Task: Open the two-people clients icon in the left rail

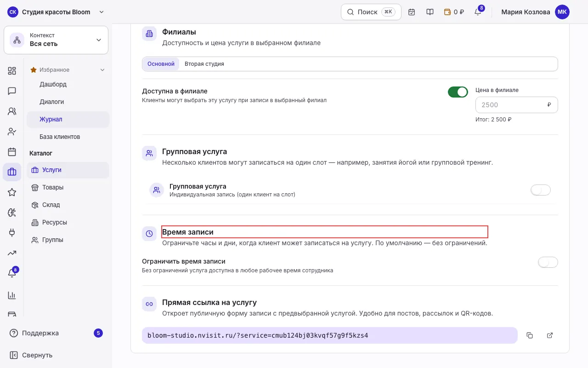Action: [x=12, y=111]
